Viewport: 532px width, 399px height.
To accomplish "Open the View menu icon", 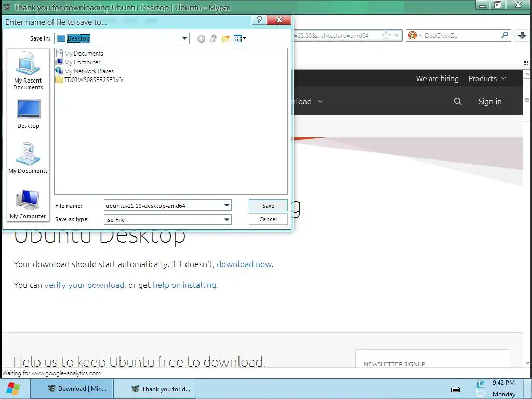I will pos(240,38).
